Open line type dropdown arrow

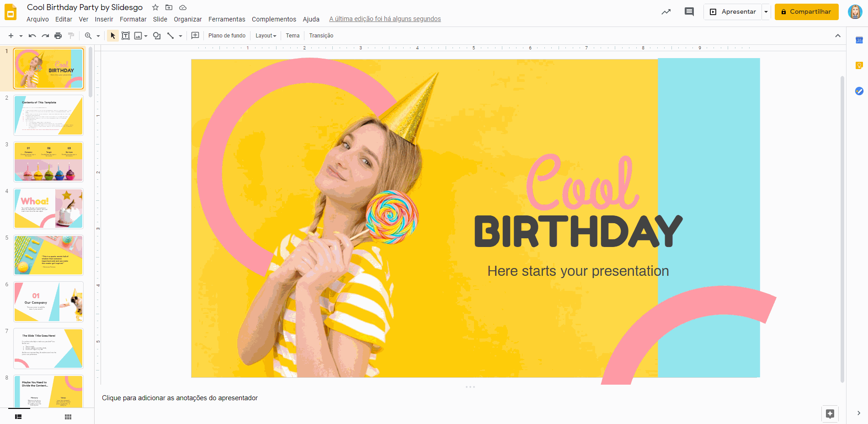(181, 36)
